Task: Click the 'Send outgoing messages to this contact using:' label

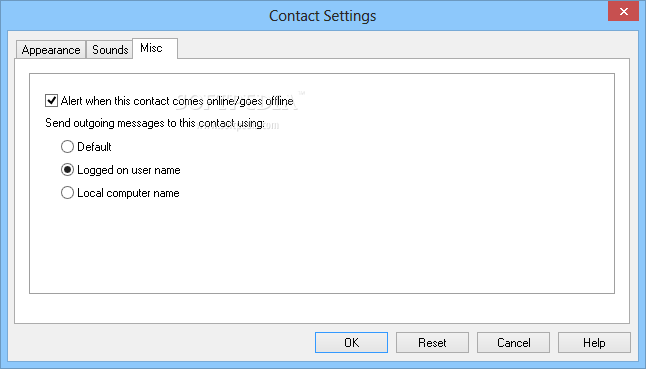Action: pyautogui.click(x=154, y=123)
